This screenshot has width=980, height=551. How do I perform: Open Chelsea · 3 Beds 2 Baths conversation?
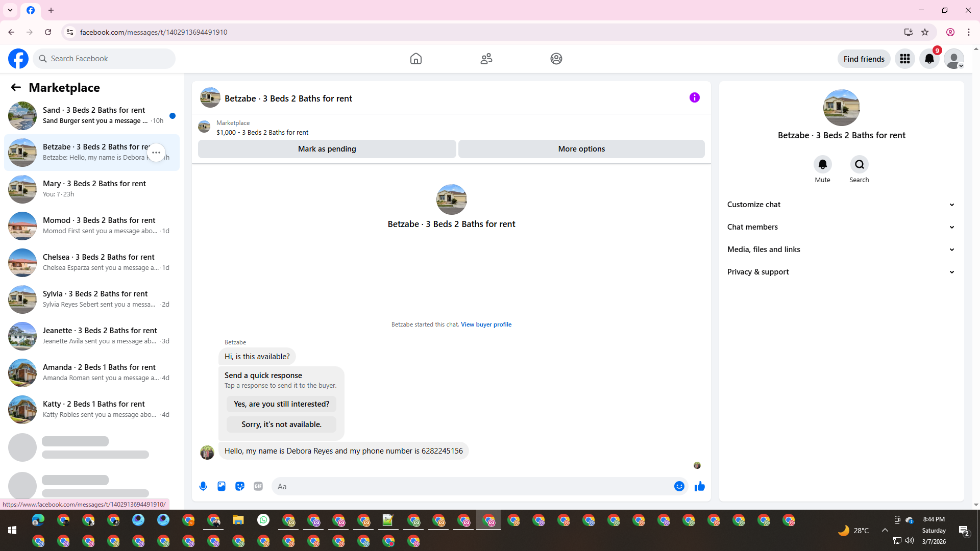[92, 263]
